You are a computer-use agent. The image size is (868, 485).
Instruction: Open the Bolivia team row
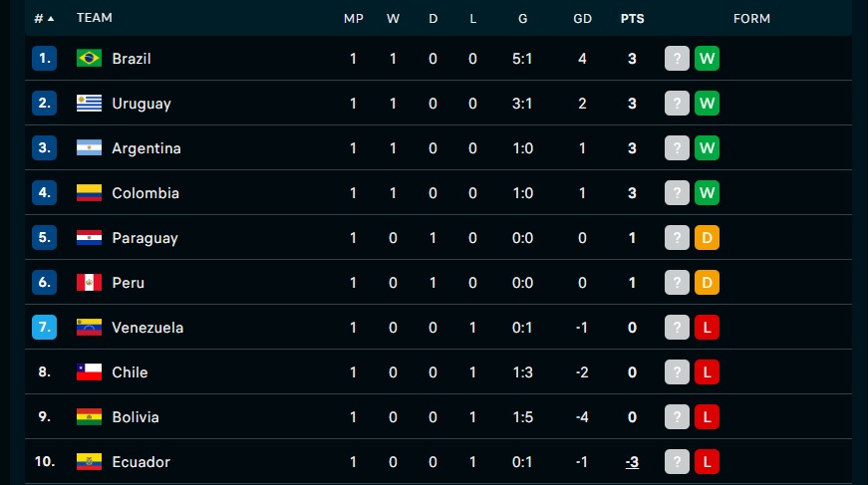tap(438, 417)
